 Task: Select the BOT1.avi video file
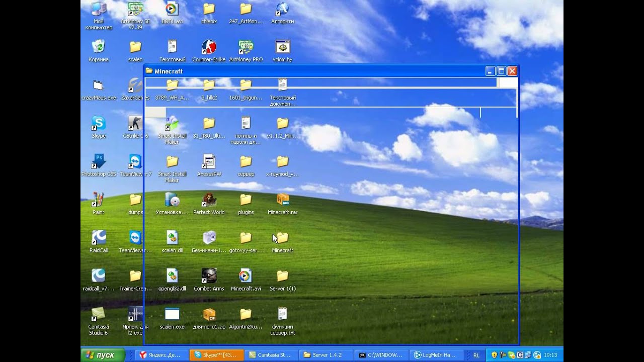point(172,13)
